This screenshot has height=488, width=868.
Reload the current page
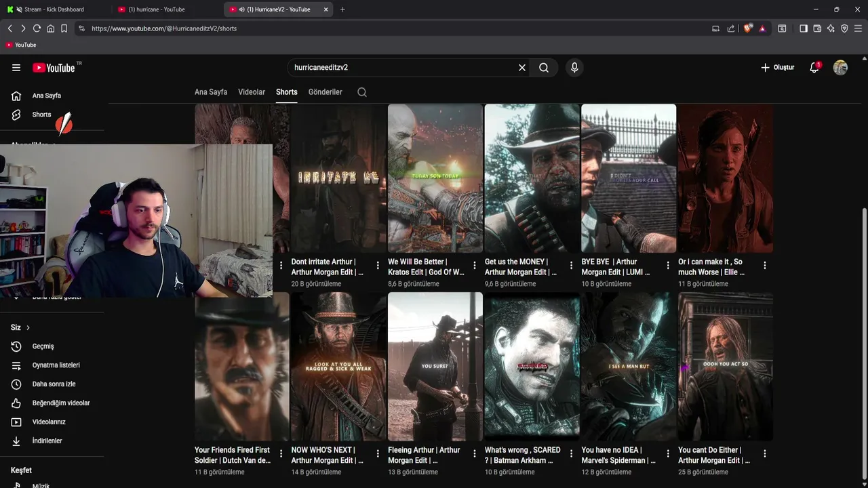(x=37, y=28)
